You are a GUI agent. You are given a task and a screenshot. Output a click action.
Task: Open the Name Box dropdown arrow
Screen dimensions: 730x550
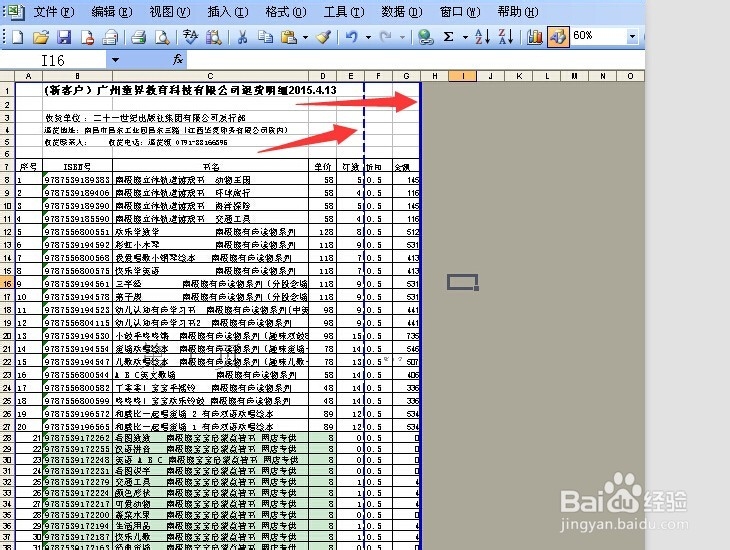[115, 60]
